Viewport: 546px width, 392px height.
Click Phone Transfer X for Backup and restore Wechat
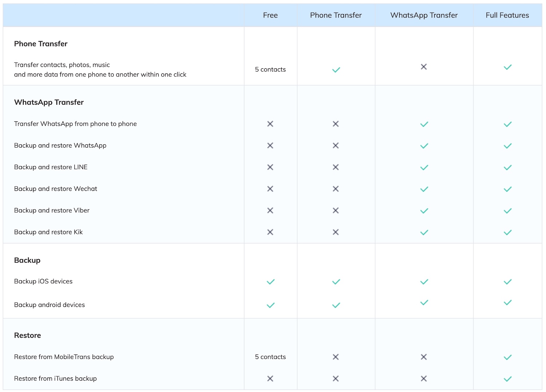click(x=336, y=189)
